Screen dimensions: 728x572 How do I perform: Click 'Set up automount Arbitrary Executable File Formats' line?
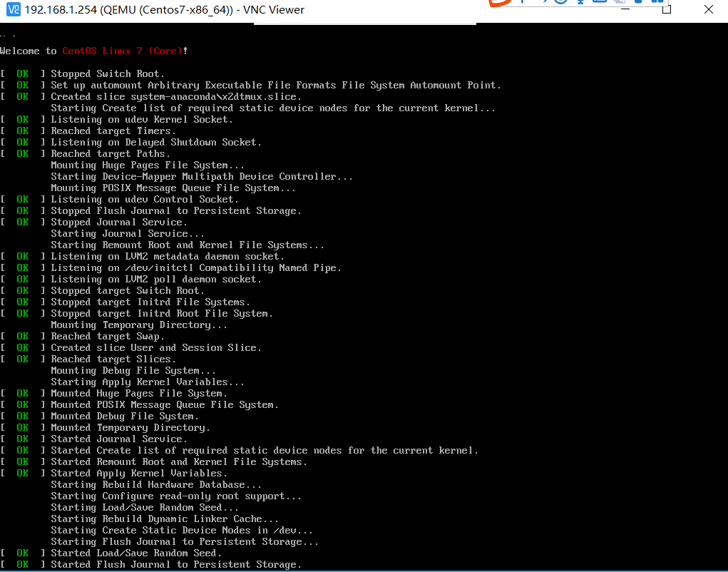coord(276,86)
